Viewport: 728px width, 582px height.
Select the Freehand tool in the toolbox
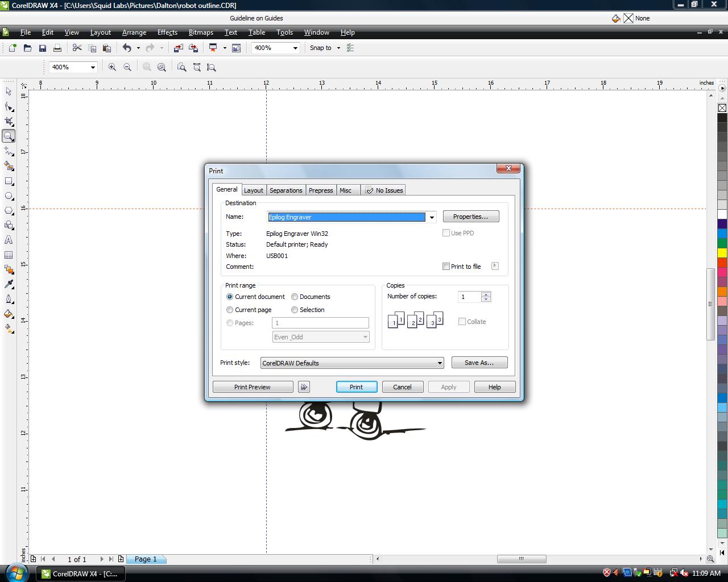pos(9,151)
